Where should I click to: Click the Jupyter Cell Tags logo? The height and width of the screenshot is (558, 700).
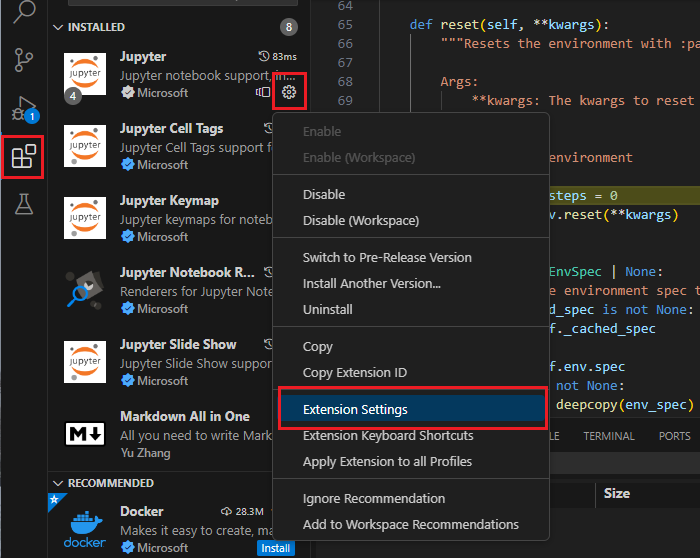[x=85, y=146]
